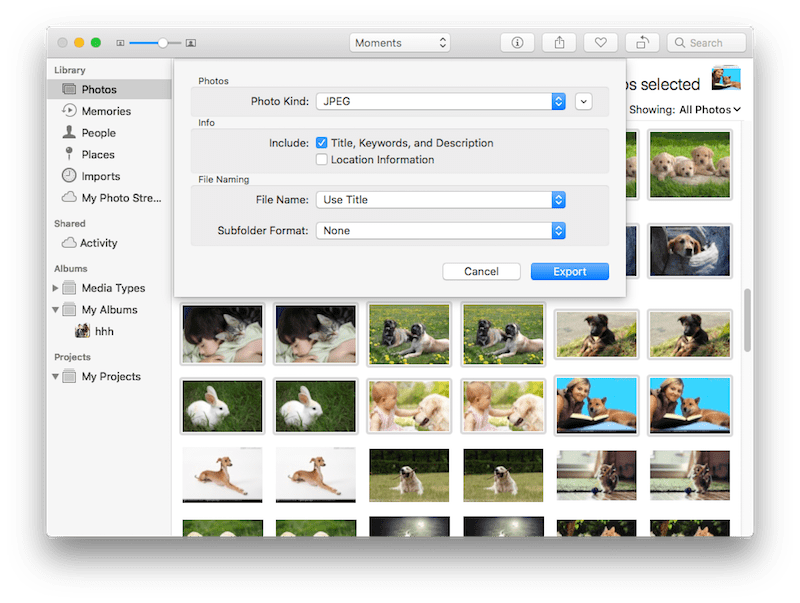
Task: Open Places in the sidebar
Action: (97, 155)
